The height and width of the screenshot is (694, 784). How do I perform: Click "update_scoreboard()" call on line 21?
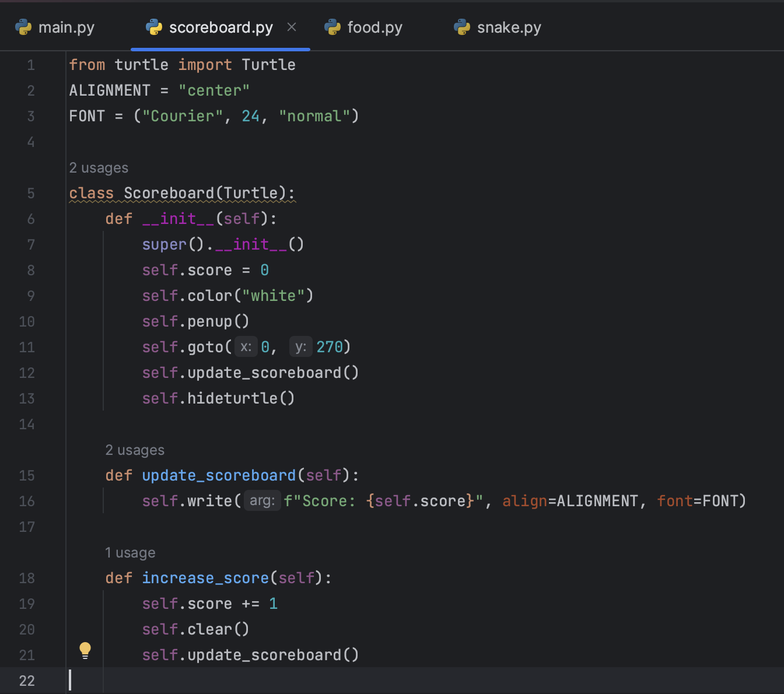273,655
